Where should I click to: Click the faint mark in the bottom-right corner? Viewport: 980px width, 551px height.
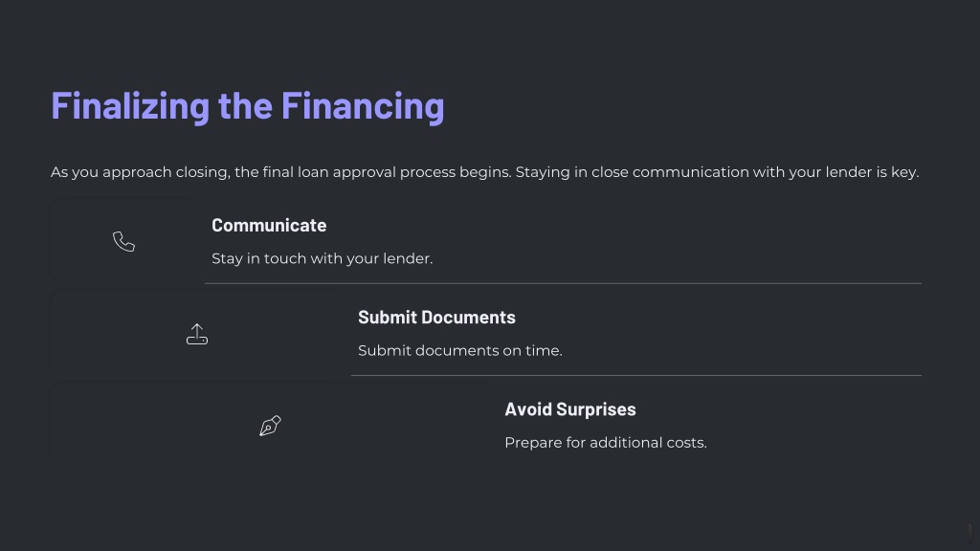tap(970, 532)
